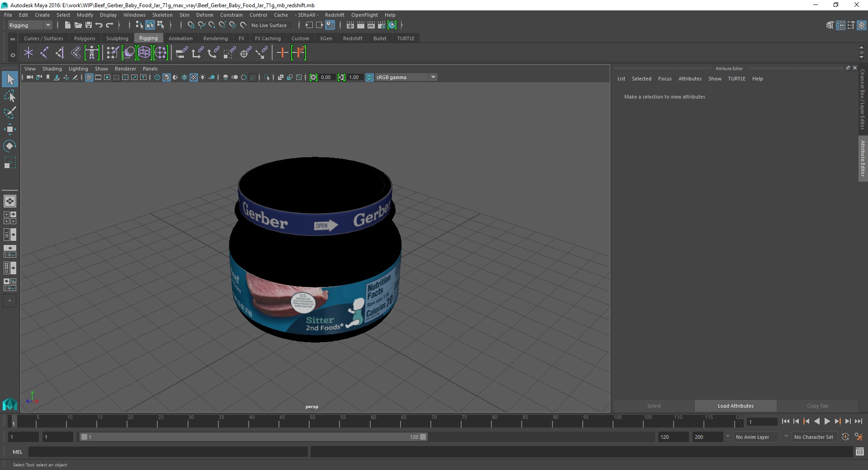Screen dimensions: 868x470
Task: Activate the Lasso select tool
Action: point(9,96)
